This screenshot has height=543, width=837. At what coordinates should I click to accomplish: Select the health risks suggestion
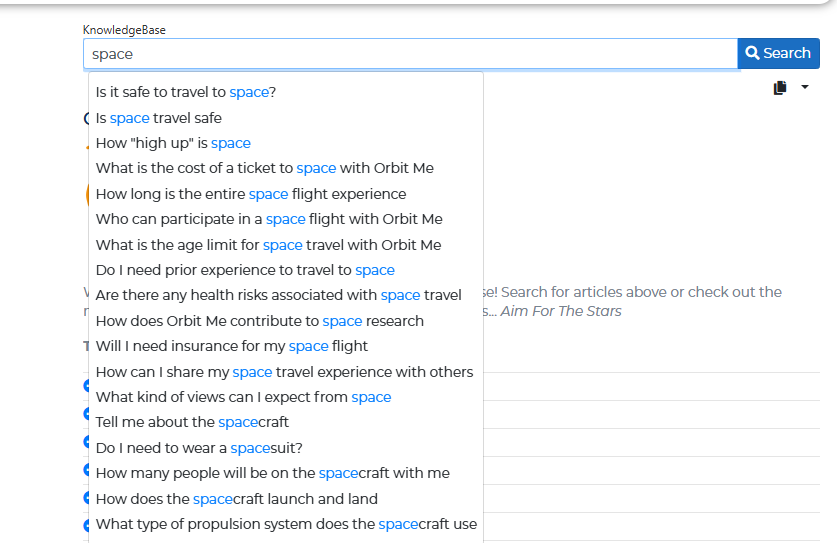279,295
